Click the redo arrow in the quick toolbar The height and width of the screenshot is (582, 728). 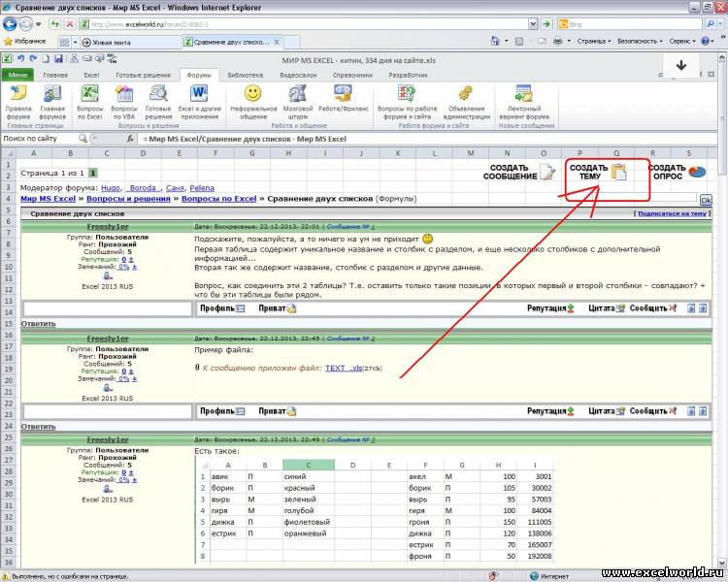pos(33,58)
